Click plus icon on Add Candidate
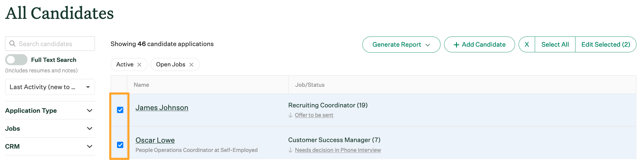 [456, 45]
